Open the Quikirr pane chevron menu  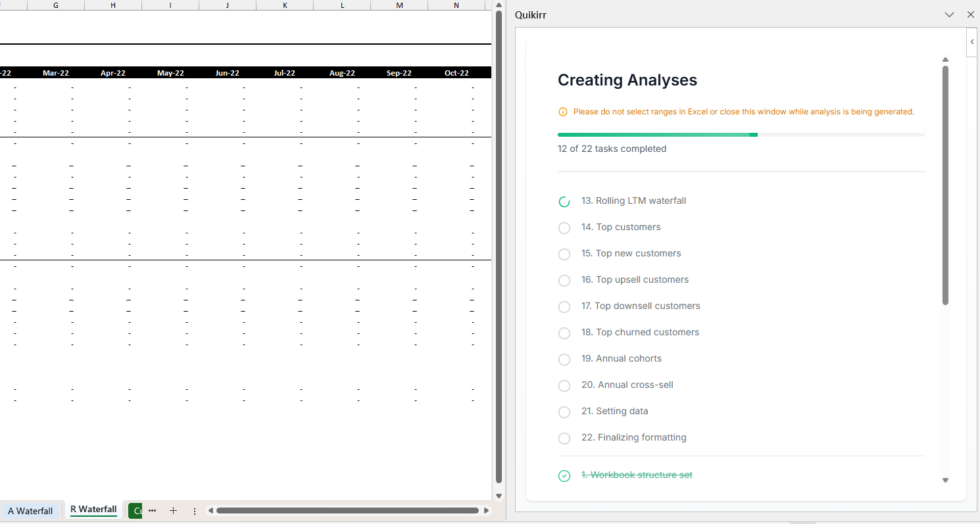949,14
